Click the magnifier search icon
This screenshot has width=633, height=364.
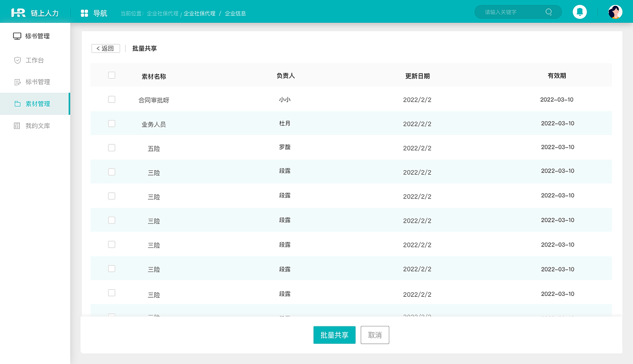548,12
